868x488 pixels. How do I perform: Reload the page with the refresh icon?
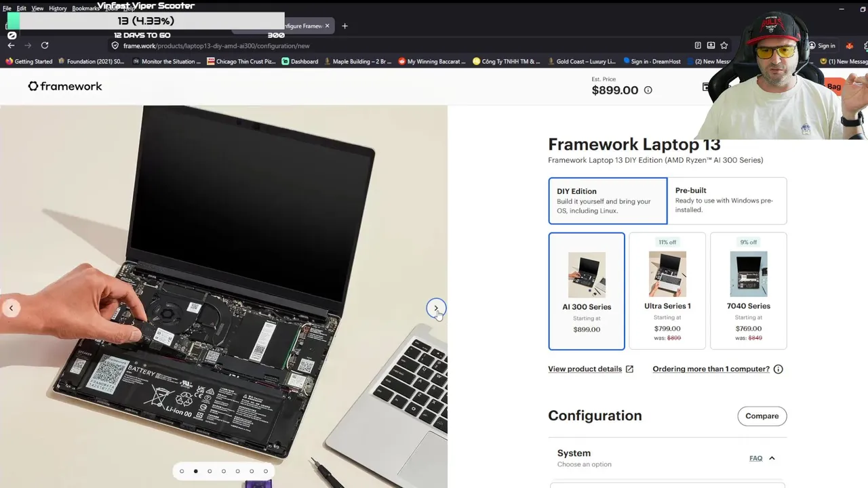45,45
